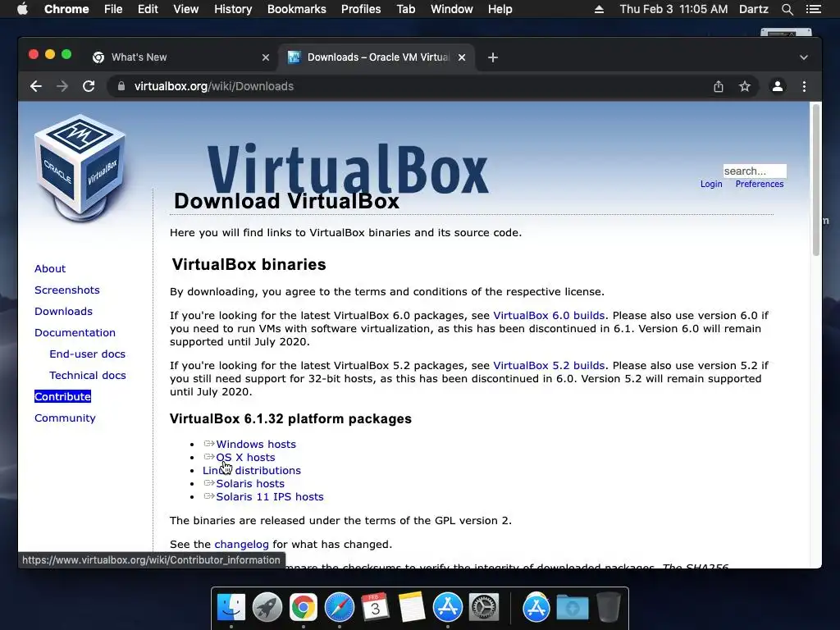
Task: Select the Downloads – Oracle VM VirtualBox tab
Action: click(x=377, y=57)
